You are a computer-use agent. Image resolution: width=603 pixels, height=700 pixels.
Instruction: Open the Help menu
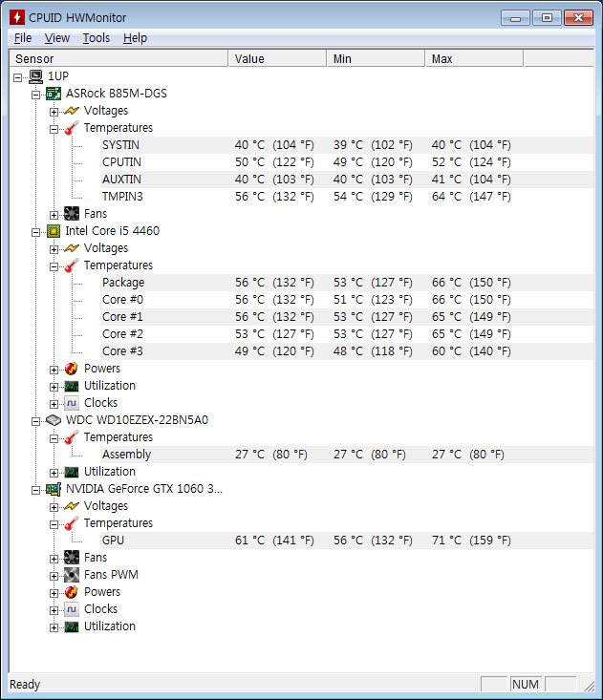(135, 38)
